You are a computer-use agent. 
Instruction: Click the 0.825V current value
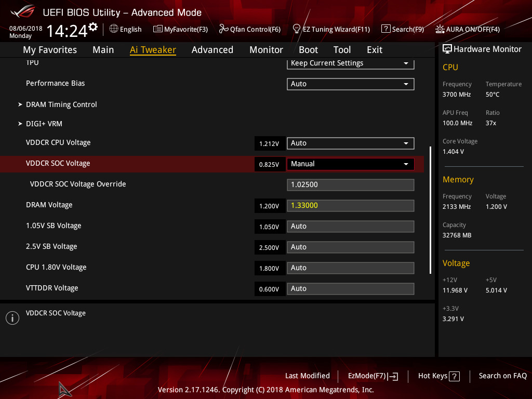[269, 165]
